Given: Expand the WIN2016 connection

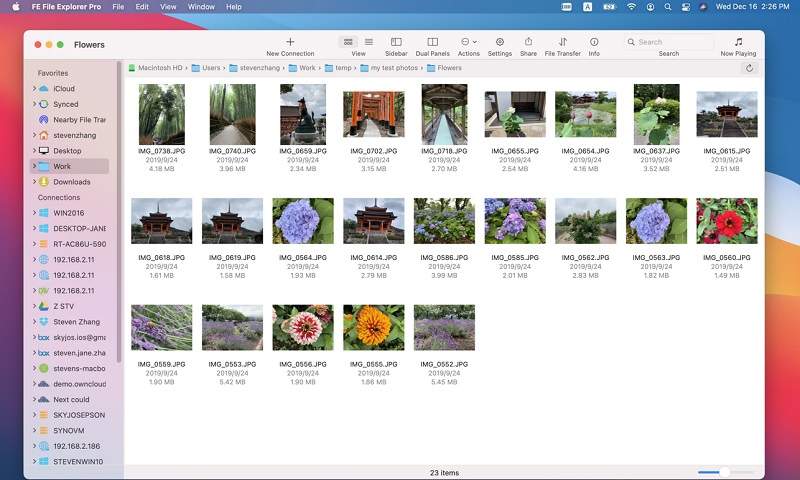Looking at the screenshot, I should [x=33, y=213].
